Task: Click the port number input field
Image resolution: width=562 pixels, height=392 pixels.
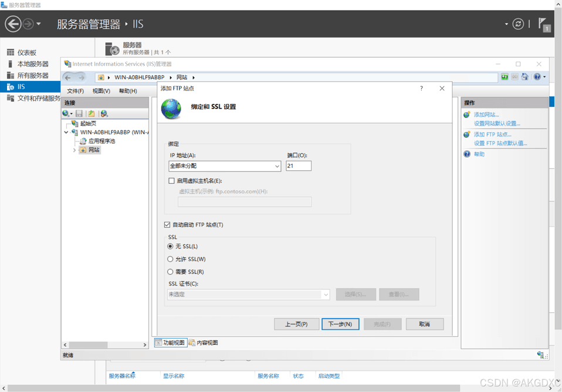Action: (299, 166)
